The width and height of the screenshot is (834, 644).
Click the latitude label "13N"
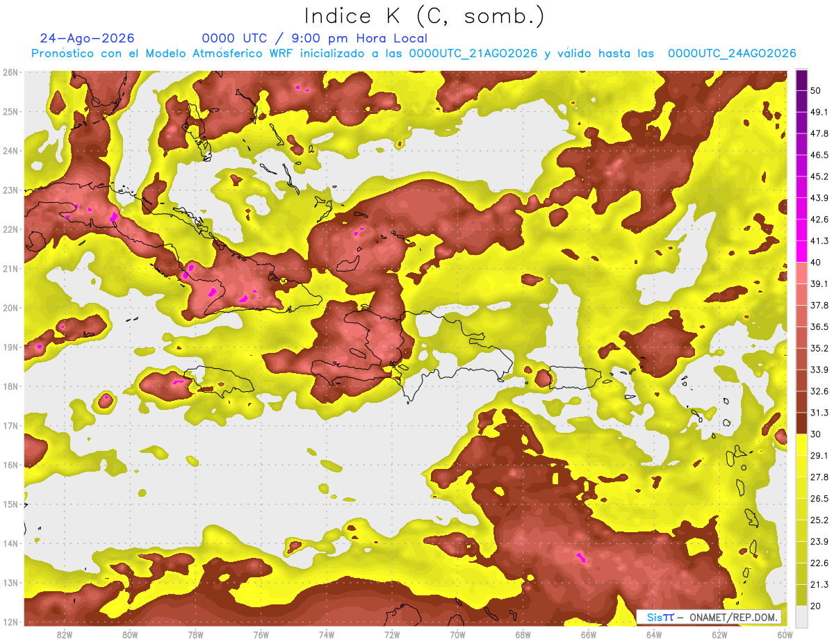coord(10,582)
